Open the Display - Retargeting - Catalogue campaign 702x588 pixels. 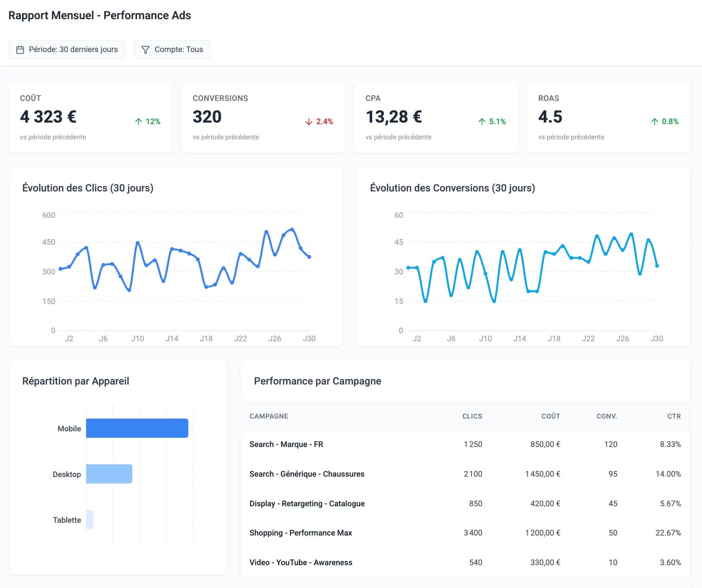pyautogui.click(x=307, y=503)
